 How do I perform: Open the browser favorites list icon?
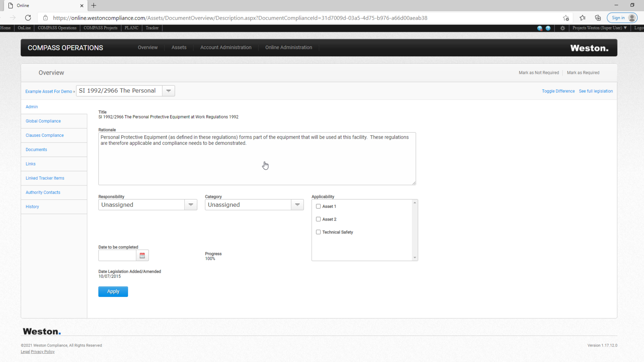[x=583, y=18]
